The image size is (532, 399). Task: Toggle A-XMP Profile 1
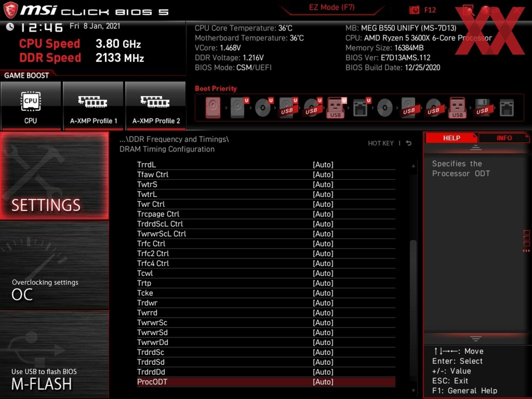click(x=93, y=105)
